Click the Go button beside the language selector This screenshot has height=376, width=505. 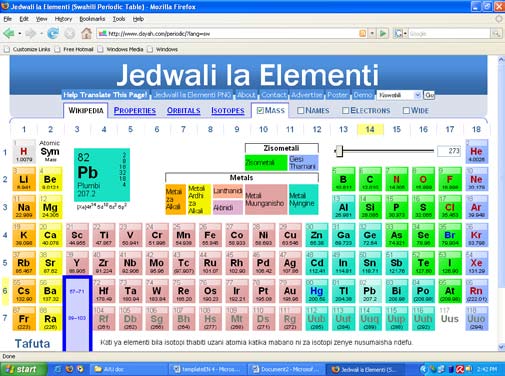tap(429, 95)
